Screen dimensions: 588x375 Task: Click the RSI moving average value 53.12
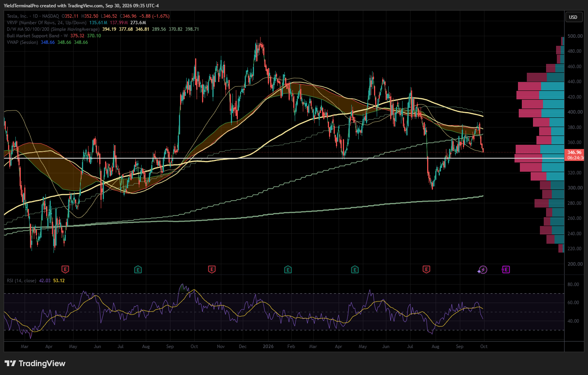point(59,281)
